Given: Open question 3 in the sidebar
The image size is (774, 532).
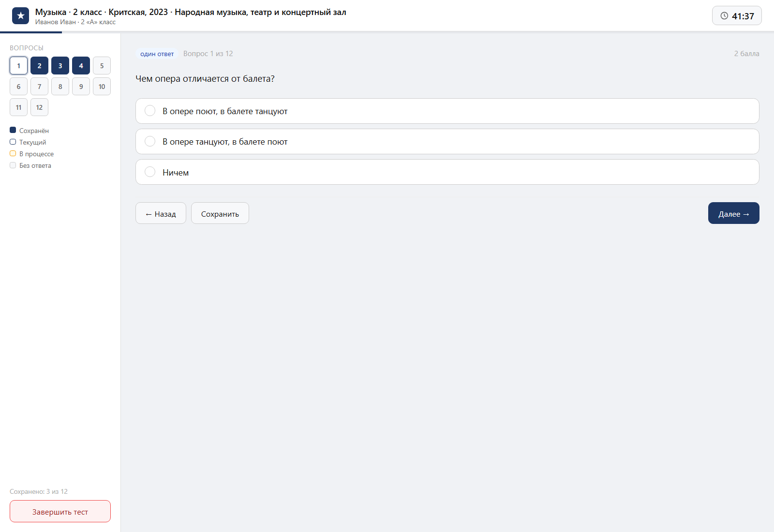Looking at the screenshot, I should pos(60,66).
